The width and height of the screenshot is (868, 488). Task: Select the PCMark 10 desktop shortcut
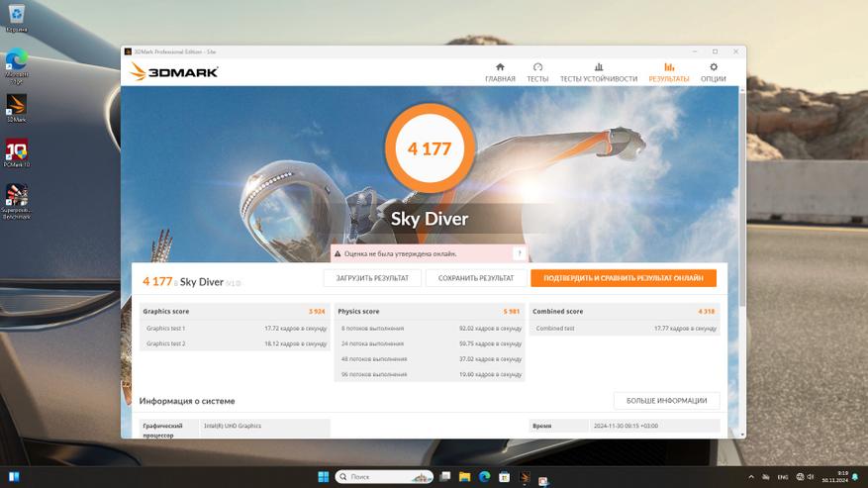tap(17, 153)
